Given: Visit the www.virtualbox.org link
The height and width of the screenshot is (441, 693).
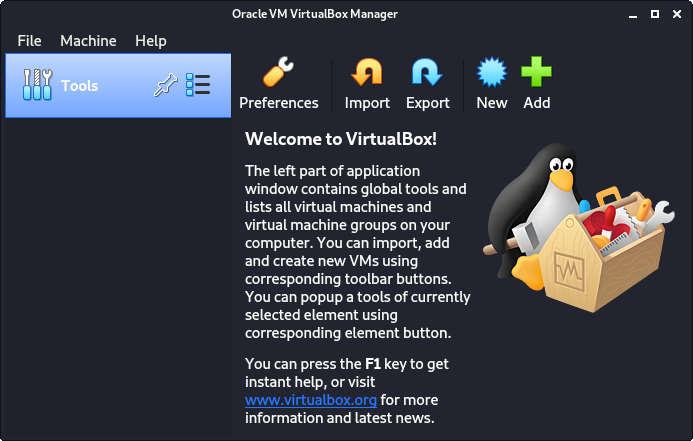Looking at the screenshot, I should click(311, 400).
